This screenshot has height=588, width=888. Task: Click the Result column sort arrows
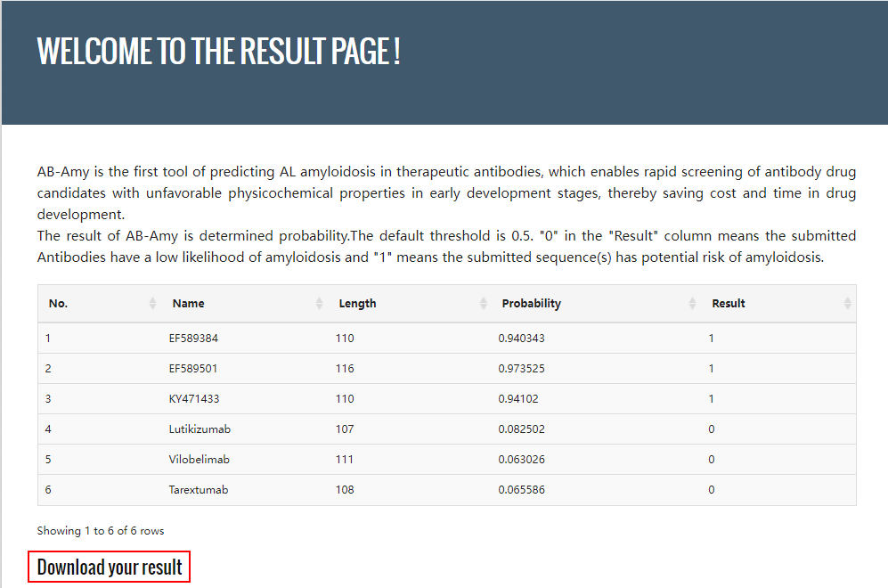[847, 304]
